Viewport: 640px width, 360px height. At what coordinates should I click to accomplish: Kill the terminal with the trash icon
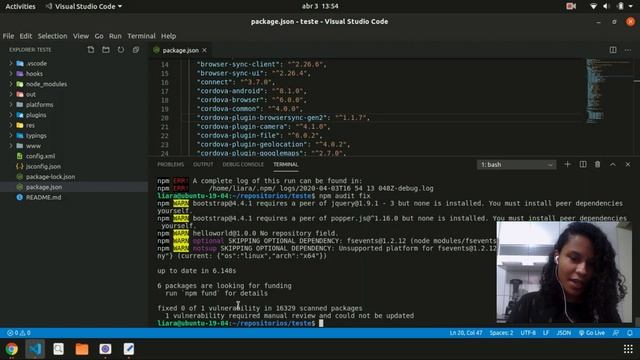click(598, 164)
